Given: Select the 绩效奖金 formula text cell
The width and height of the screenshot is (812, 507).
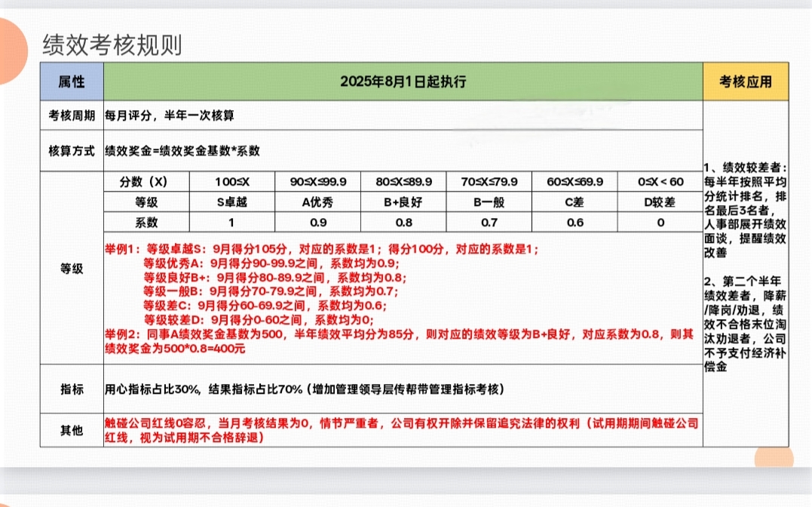Looking at the screenshot, I should pos(183,150).
